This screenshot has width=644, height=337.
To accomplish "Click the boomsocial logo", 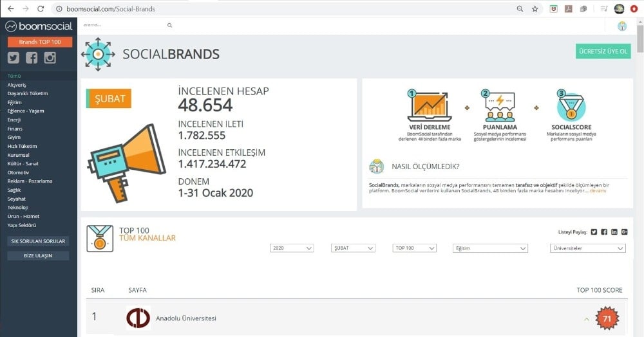I will tap(39, 26).
